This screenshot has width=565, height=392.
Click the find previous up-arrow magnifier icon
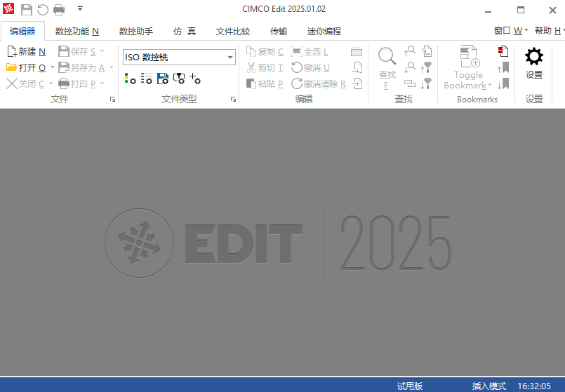pyautogui.click(x=410, y=51)
